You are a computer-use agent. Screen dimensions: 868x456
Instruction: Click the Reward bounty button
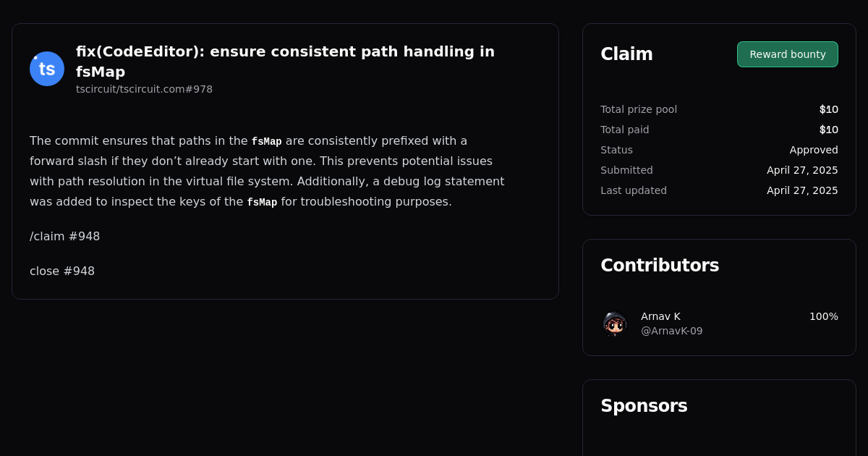tap(787, 54)
